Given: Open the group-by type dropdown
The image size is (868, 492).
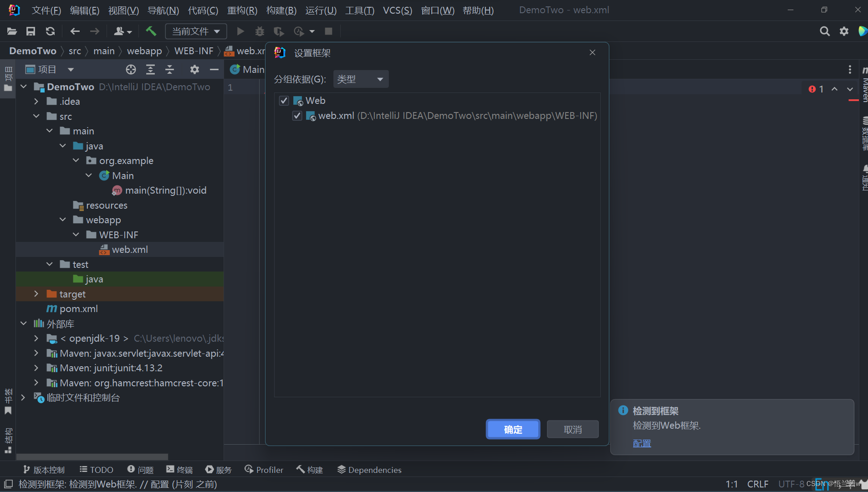Looking at the screenshot, I should point(361,79).
